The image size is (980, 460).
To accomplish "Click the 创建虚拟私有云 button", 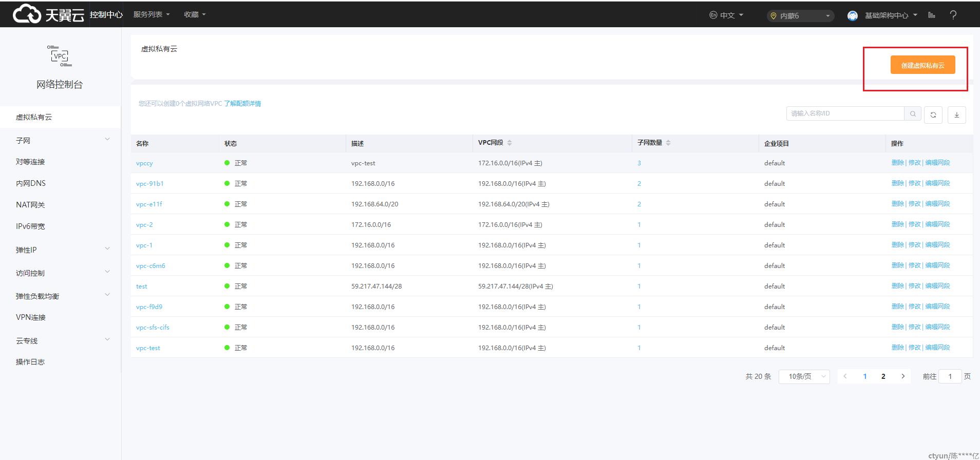I will coord(922,65).
